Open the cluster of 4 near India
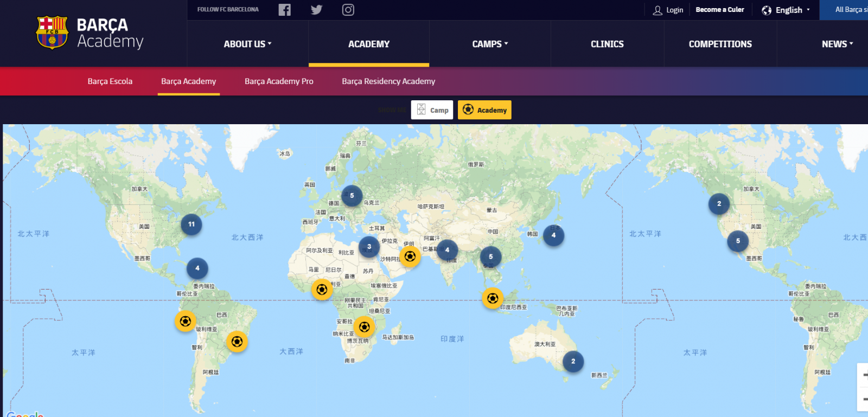This screenshot has width=868, height=417. coord(448,250)
